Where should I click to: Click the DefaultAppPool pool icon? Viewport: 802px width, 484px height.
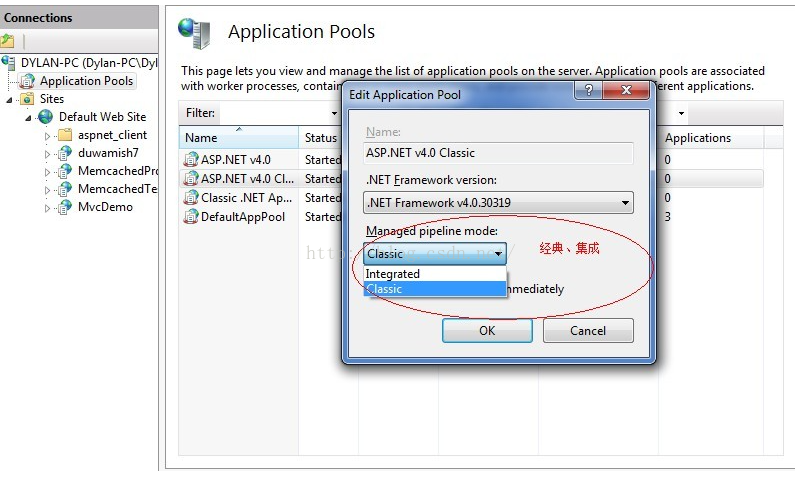pos(191,217)
